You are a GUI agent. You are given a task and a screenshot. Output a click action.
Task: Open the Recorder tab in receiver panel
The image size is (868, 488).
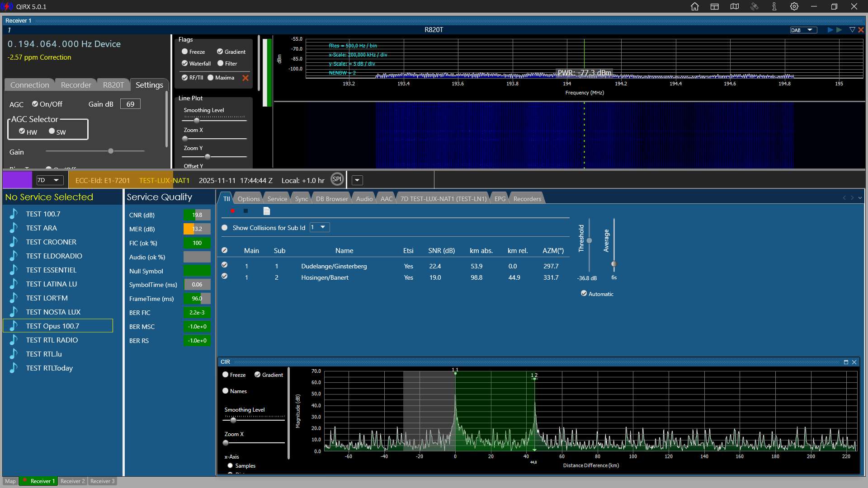(76, 85)
